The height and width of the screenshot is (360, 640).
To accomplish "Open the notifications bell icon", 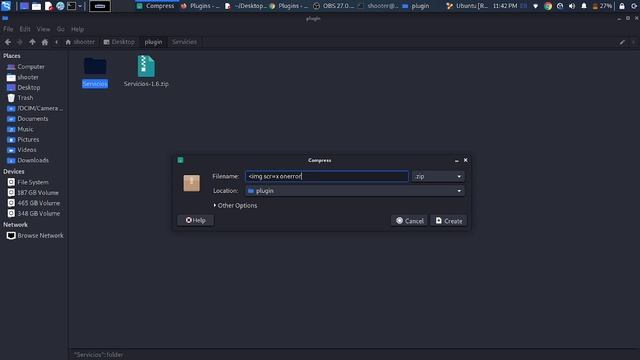I will pyautogui.click(x=584, y=6).
